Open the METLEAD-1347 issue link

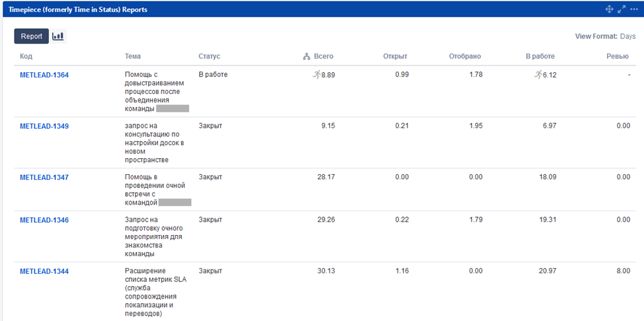44,177
